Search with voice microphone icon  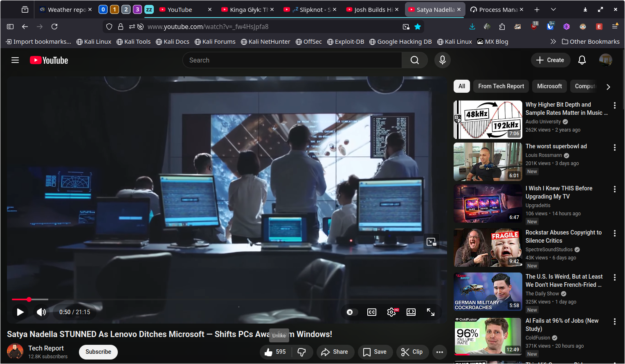tap(442, 60)
